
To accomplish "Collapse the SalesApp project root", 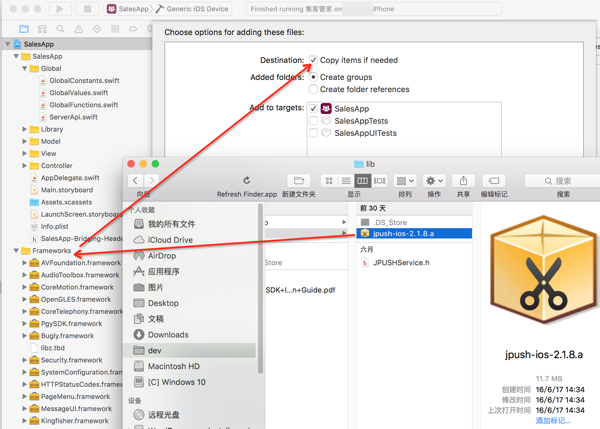I will pyautogui.click(x=7, y=44).
